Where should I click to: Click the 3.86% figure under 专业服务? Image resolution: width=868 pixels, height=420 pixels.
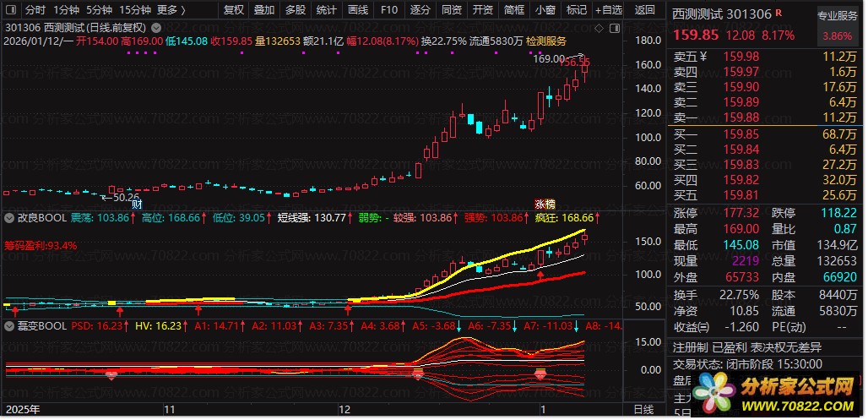coord(838,36)
